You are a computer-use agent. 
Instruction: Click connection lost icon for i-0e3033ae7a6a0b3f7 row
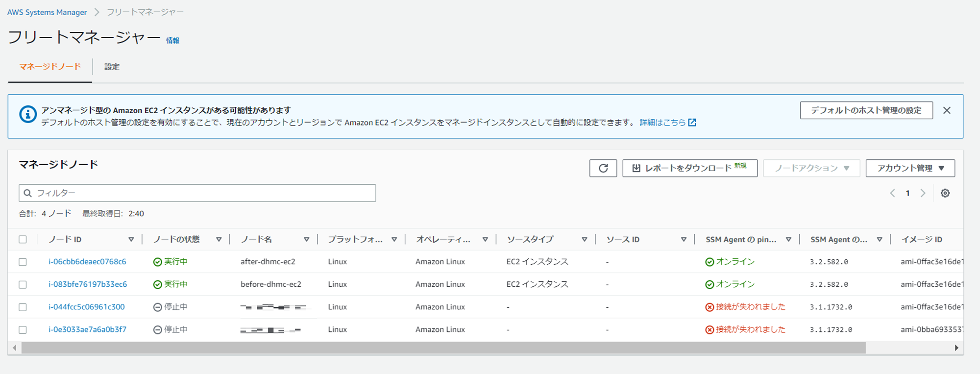[710, 330]
